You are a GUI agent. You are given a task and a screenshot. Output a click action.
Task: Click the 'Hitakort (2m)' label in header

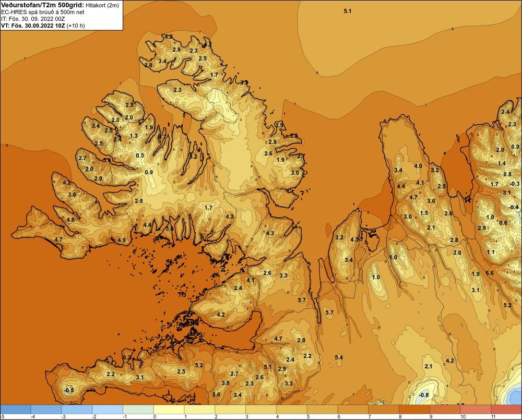[102, 5]
